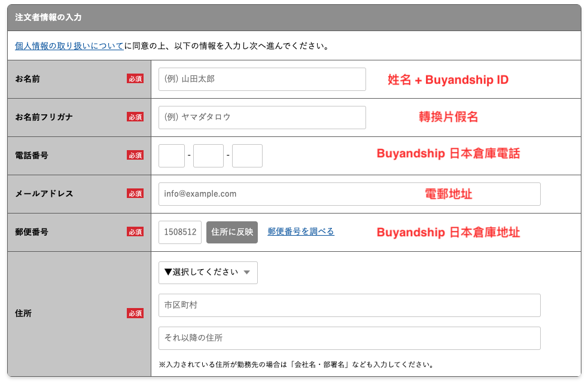Select the メールアドレス email field
Viewport: 588px width, 384px height.
(349, 194)
